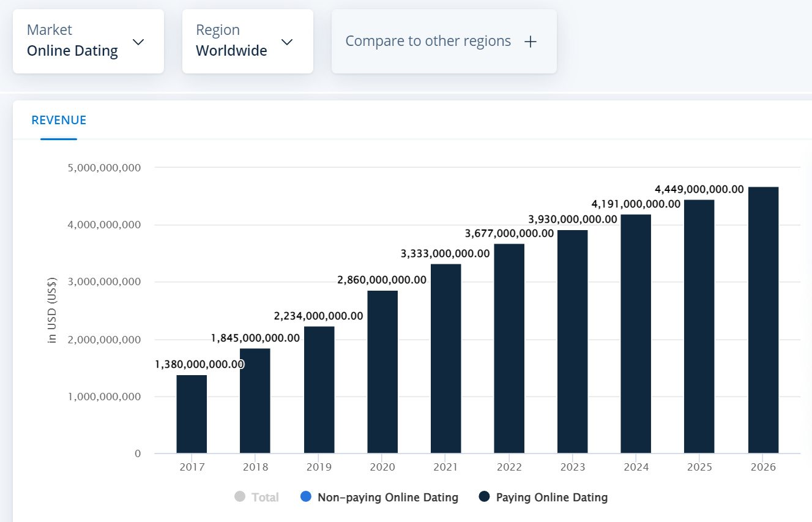Image resolution: width=812 pixels, height=522 pixels.
Task: Select the 2017 bar showing 1,380,000,000.00
Action: (192, 413)
